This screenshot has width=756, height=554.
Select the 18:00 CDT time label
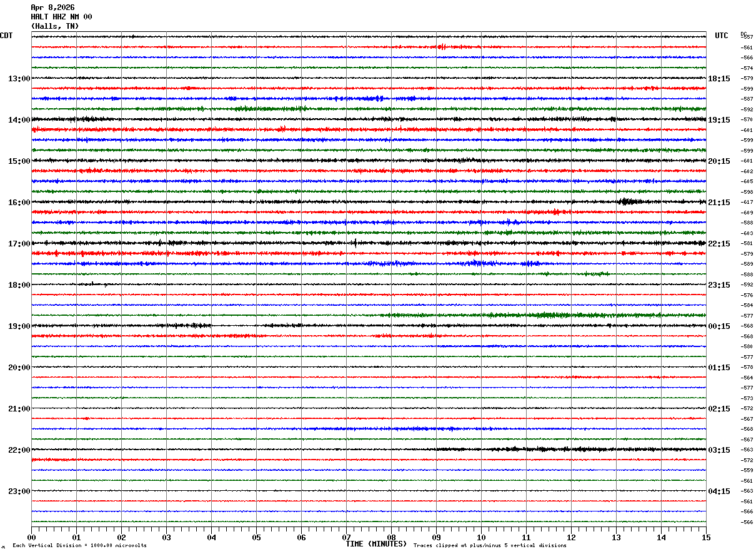tap(19, 285)
